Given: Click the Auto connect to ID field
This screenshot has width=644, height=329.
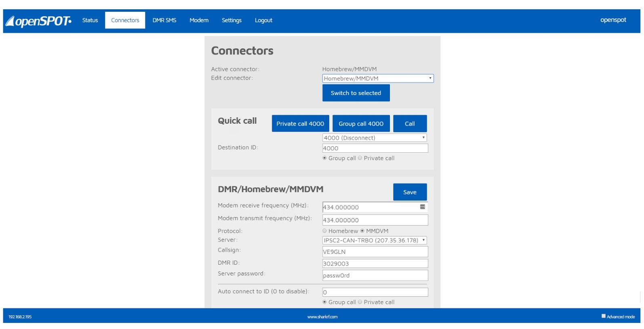Looking at the screenshot, I should click(375, 292).
